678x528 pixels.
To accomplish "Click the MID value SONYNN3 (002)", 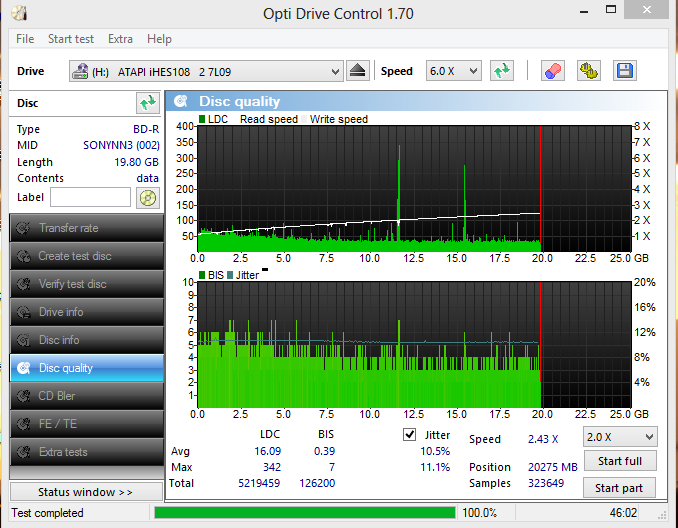I will [x=121, y=145].
